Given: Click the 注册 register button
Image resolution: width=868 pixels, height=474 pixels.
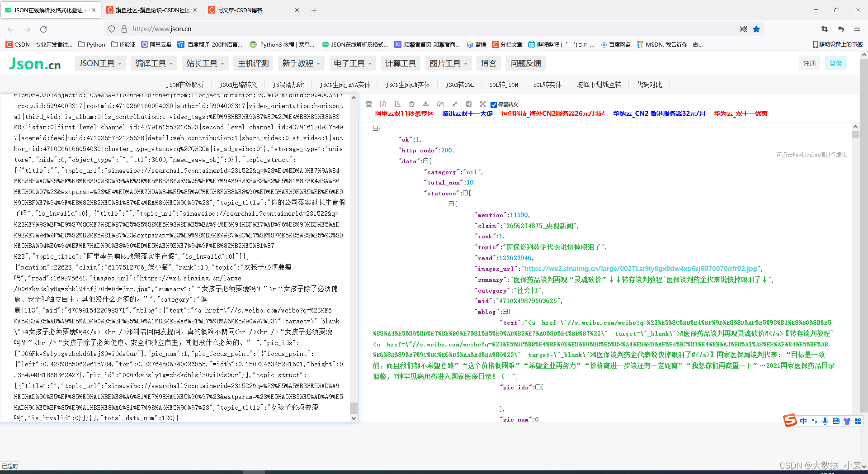Looking at the screenshot, I should (x=809, y=63).
